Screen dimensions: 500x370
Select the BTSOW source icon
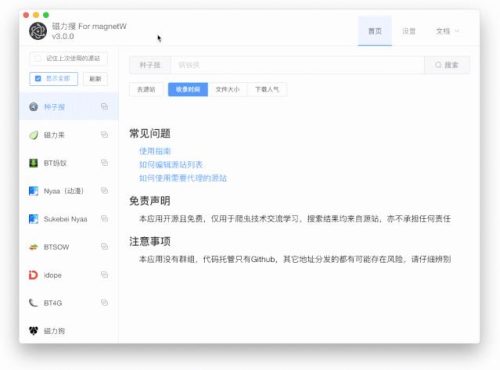pos(33,247)
